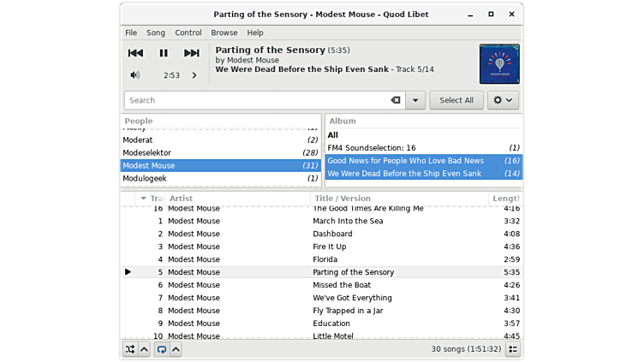Toggle repeat playback mode
Viewport: 644px width, 362px height.
161,349
